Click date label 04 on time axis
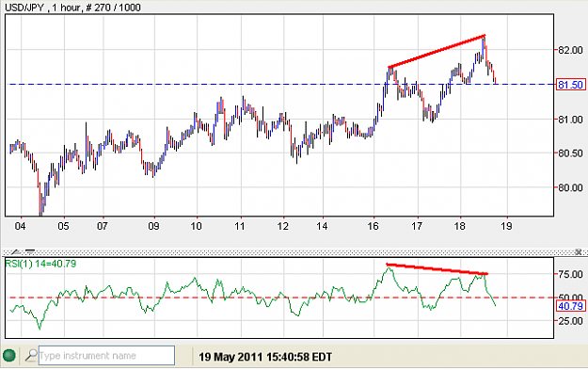 click(x=20, y=226)
